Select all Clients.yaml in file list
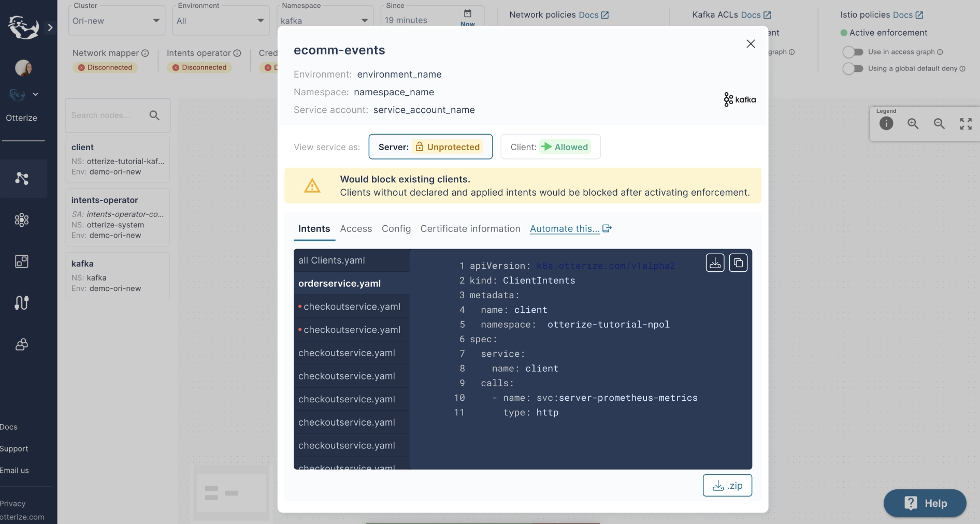Viewport: 980px width, 524px height. (352, 260)
